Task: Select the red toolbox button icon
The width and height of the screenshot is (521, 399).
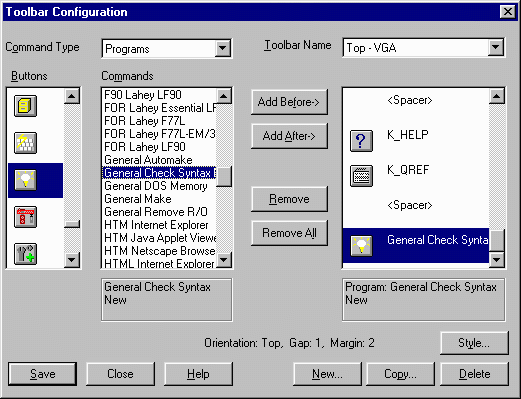Action: 25,217
